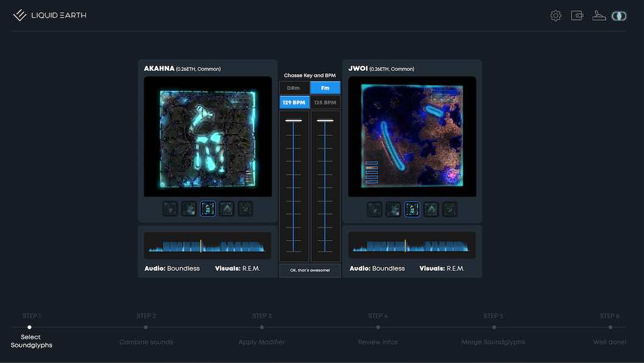Click the merge overlapping circles icon
Viewport: 644px width, 363px height.
619,16
